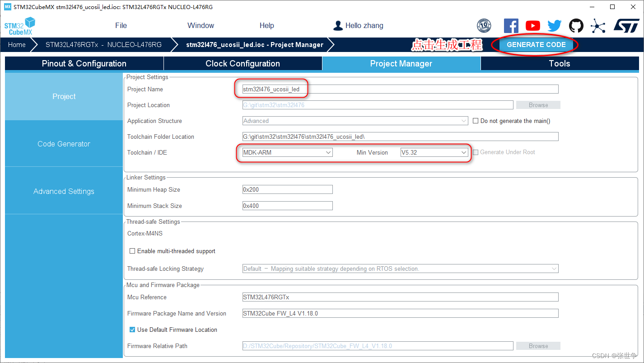
Task: Click Hello zhang account link
Action: coord(364,25)
